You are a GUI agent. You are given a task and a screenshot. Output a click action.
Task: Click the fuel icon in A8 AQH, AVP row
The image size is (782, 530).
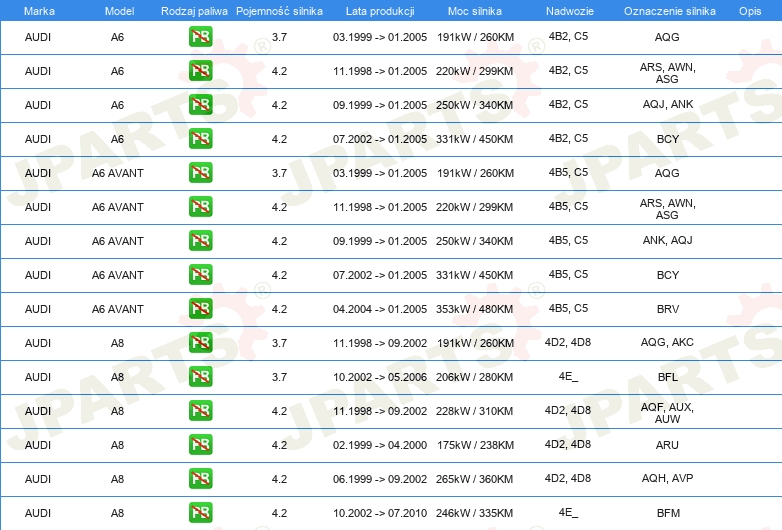[200, 479]
